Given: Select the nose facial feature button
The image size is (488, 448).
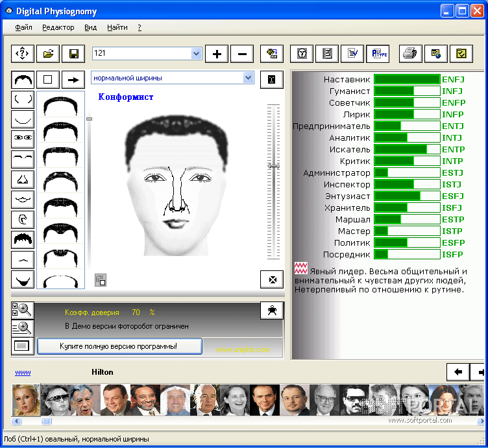Looking at the screenshot, I should pos(23,180).
